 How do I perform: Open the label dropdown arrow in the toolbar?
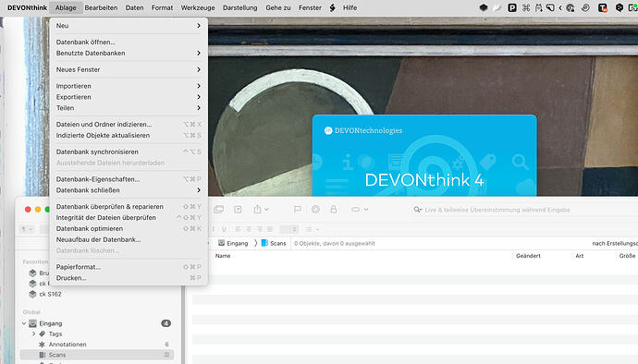click(366, 210)
